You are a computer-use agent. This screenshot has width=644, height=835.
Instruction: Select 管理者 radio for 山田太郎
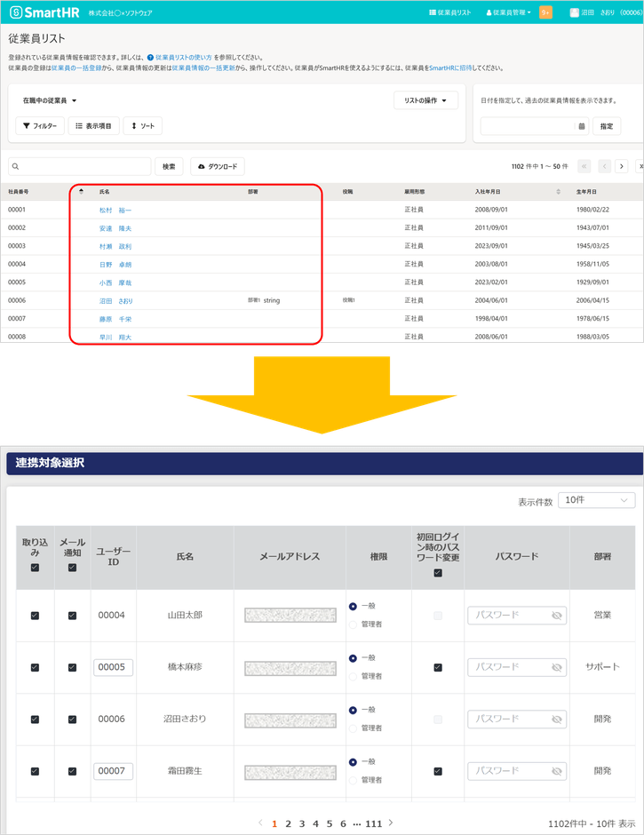(353, 624)
